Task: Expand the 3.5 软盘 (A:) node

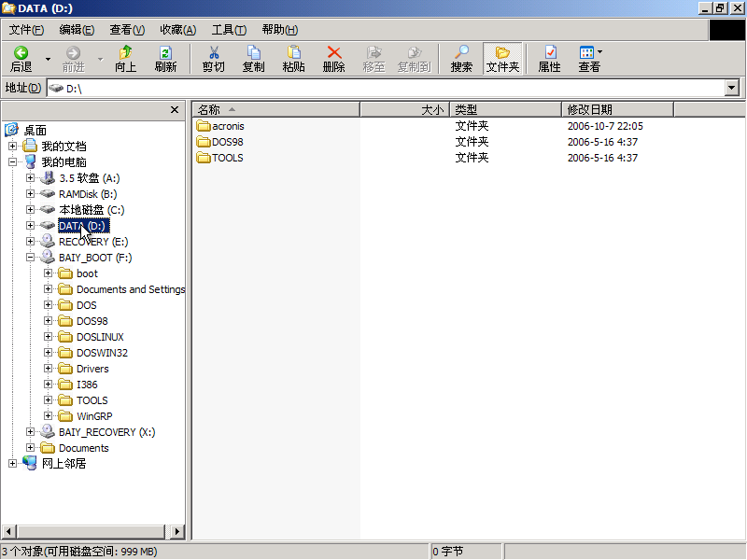Action: pos(30,178)
